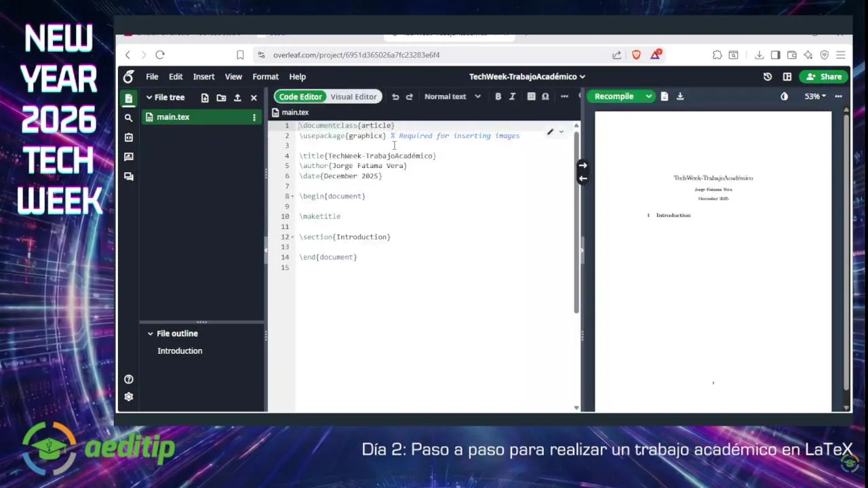This screenshot has height=488, width=868.
Task: Open the Format menu
Action: click(x=265, y=77)
